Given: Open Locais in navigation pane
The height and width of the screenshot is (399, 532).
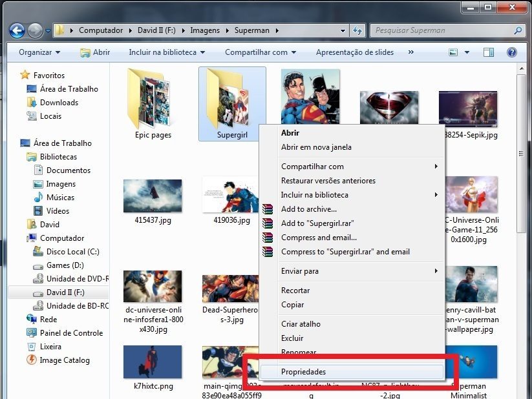Looking at the screenshot, I should click(x=50, y=116).
